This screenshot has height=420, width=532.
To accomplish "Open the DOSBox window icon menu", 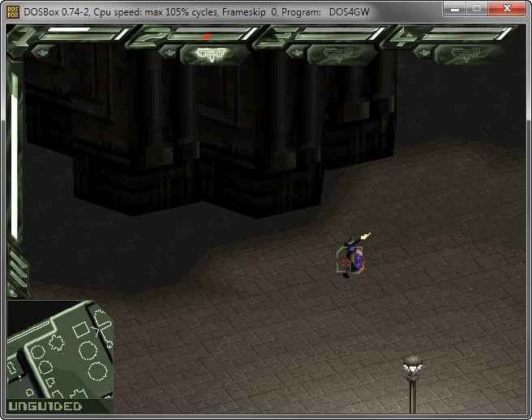I will [13, 12].
